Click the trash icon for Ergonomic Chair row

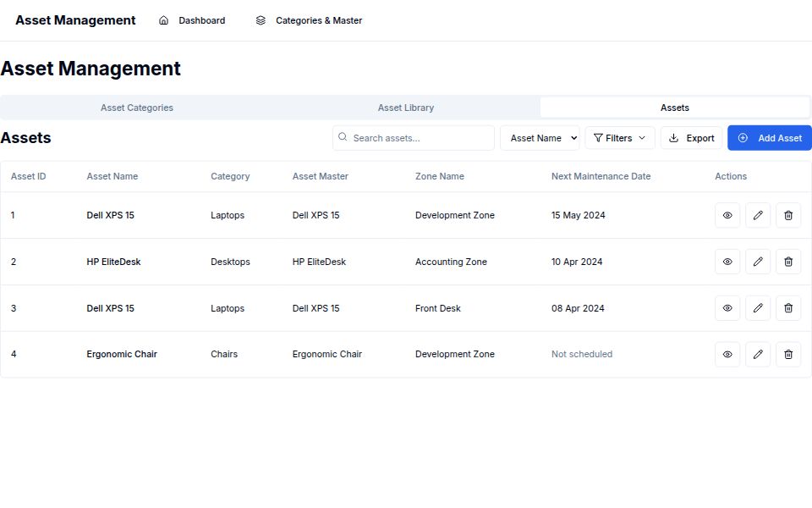[787, 355]
